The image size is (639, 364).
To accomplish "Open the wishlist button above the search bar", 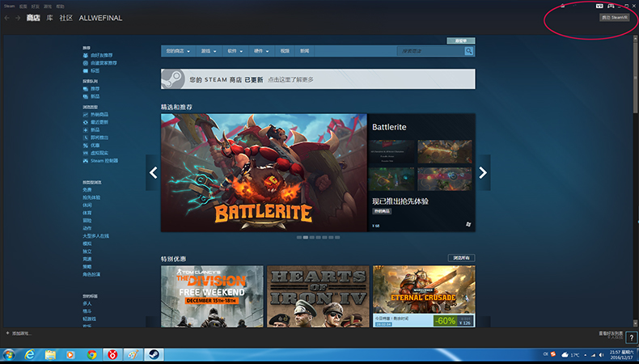I will coord(461,40).
